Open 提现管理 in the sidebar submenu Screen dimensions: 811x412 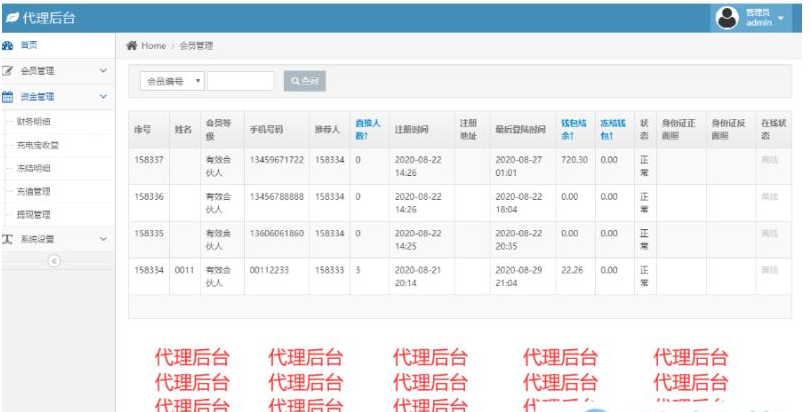34,214
